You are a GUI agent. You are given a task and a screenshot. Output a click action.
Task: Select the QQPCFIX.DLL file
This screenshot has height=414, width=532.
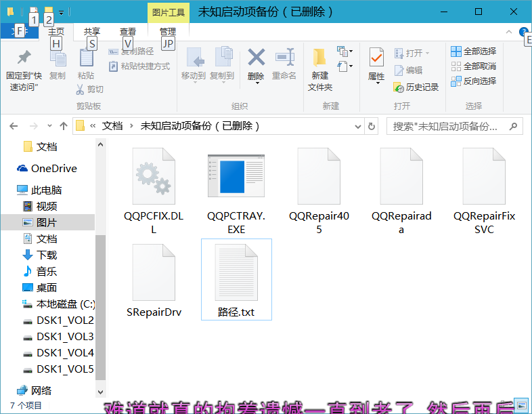click(154, 191)
